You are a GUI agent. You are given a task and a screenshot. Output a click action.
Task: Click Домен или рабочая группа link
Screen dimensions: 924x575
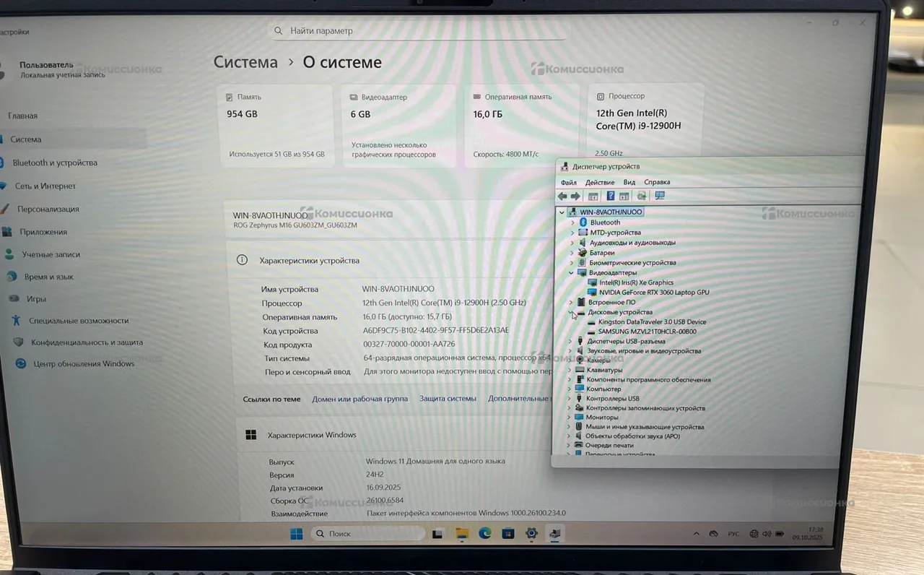tap(359, 399)
